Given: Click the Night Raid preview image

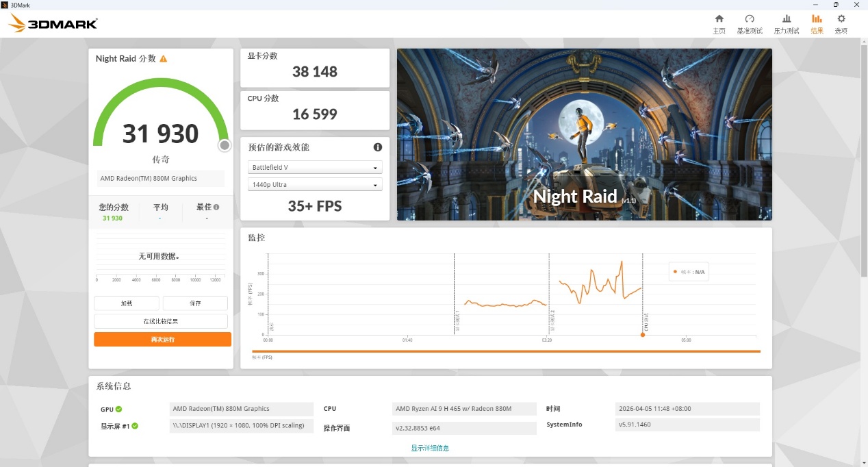Looking at the screenshot, I should tap(585, 134).
